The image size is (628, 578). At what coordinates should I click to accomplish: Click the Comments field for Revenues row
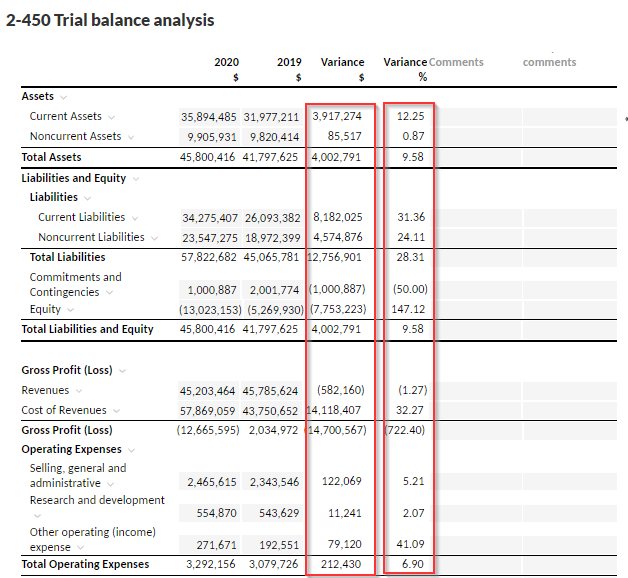click(475, 391)
